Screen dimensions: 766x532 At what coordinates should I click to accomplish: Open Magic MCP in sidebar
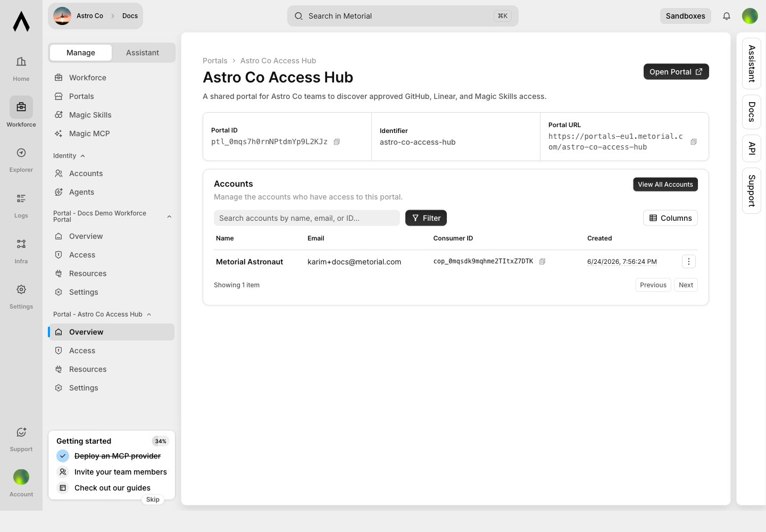click(x=111, y=134)
